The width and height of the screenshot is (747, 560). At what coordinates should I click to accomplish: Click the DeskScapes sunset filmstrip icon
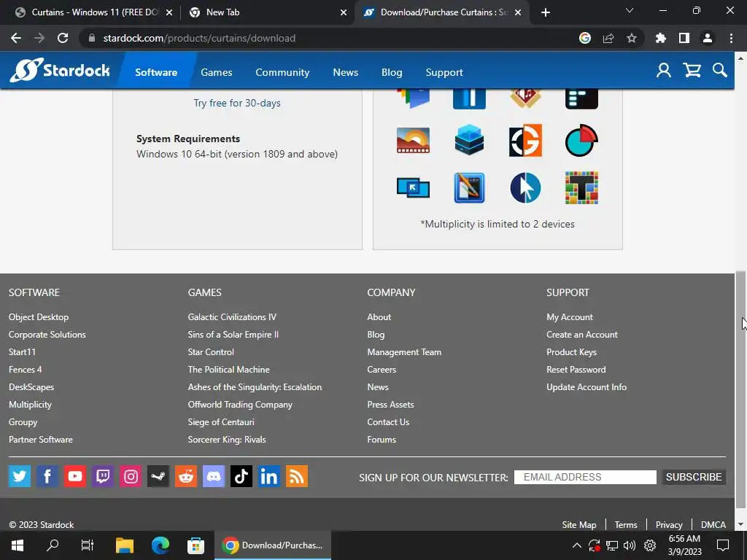click(413, 141)
